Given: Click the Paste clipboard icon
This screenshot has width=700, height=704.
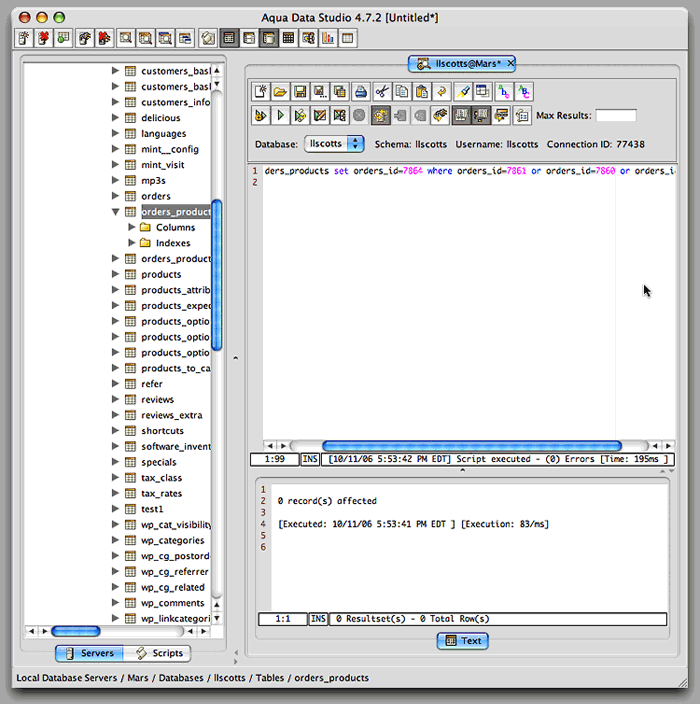Looking at the screenshot, I should point(421,92).
